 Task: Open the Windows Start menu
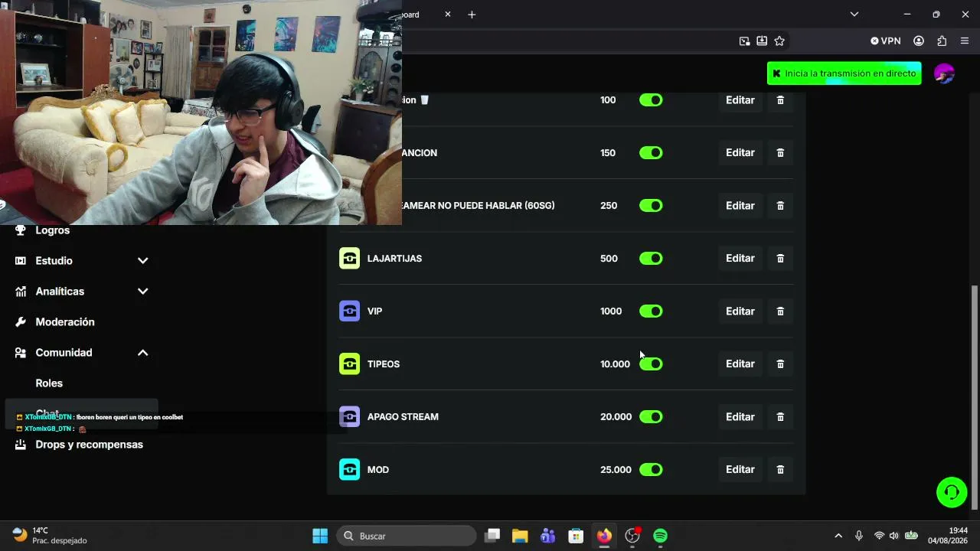[x=320, y=536]
